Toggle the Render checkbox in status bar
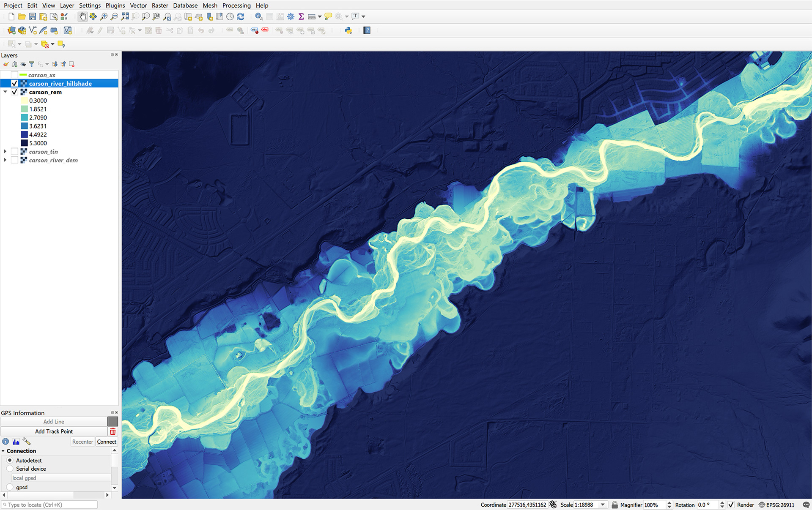 click(x=731, y=505)
